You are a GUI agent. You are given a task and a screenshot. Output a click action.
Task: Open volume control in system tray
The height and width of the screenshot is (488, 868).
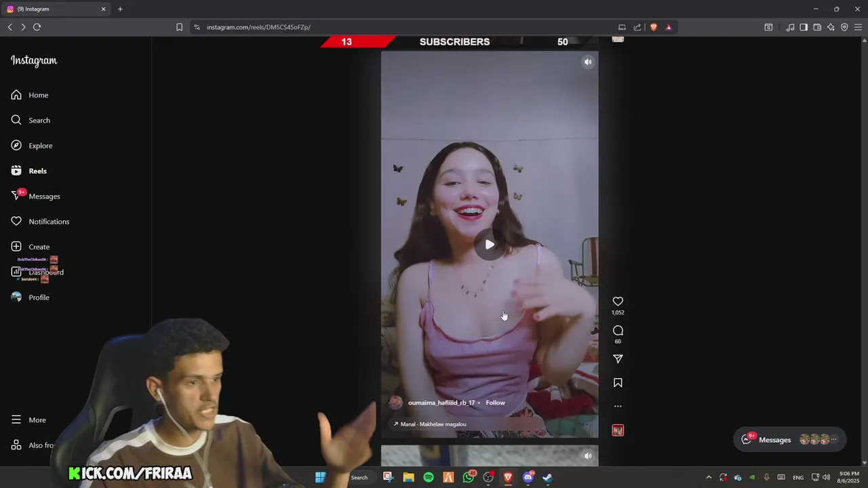tap(827, 477)
